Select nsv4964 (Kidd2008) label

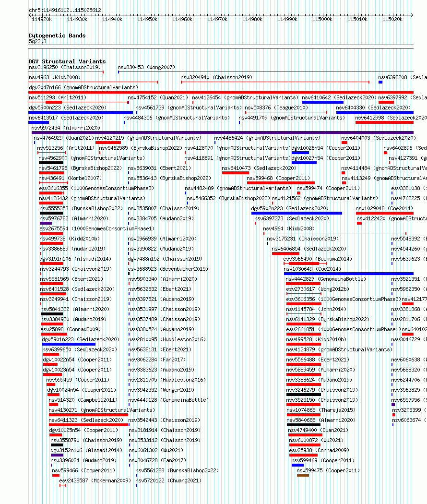pyautogui.click(x=289, y=228)
